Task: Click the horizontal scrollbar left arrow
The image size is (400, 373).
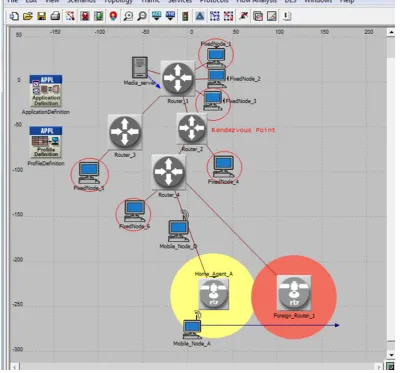Action: click(x=14, y=366)
